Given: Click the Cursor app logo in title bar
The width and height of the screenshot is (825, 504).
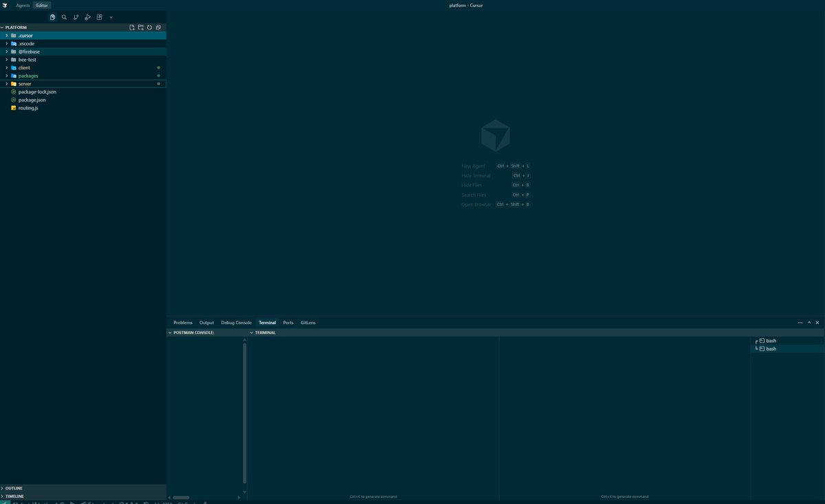Looking at the screenshot, I should 5,5.
